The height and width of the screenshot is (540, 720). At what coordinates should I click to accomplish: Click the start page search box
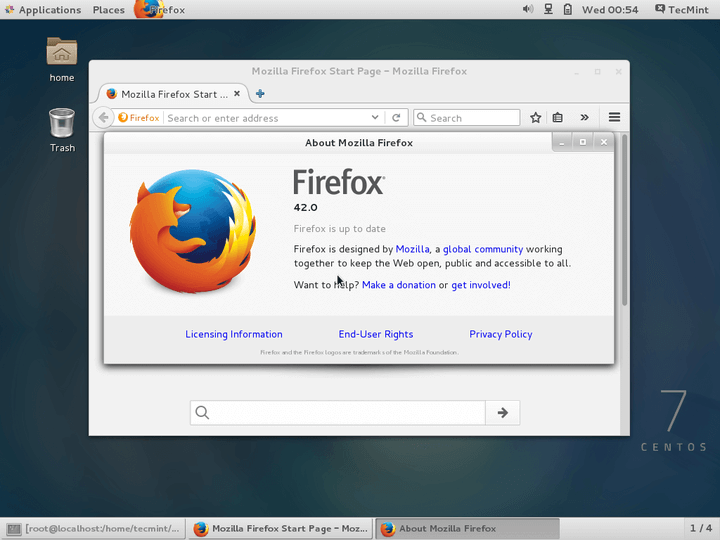(x=338, y=412)
